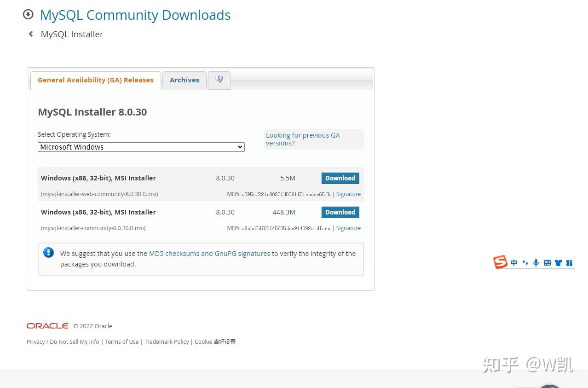Screen dimensions: 588x388
Task: Switch to the Archives tab
Action: coord(184,80)
